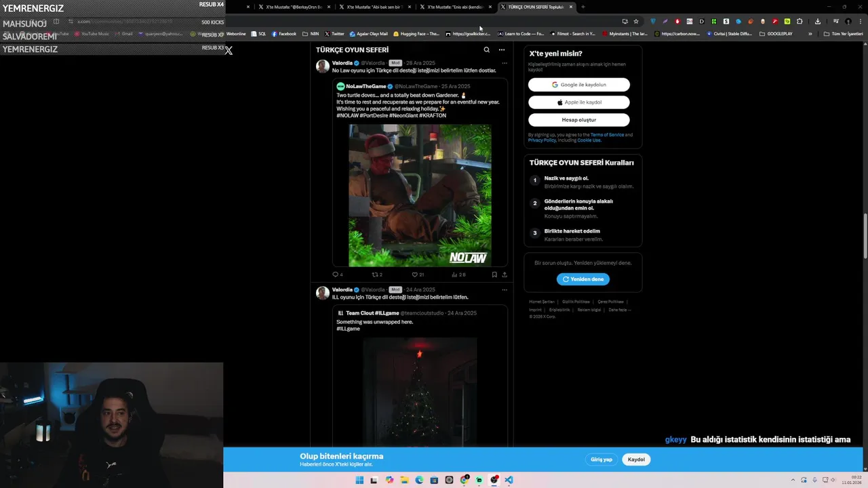Viewport: 868px width, 488px height.
Task: Open the Facebook bookmark
Action: 284,33
